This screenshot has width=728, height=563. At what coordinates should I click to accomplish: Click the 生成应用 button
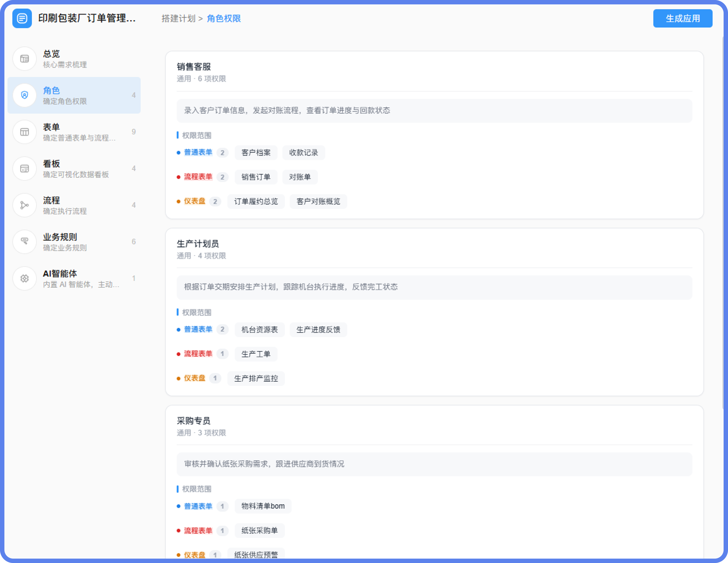point(683,18)
